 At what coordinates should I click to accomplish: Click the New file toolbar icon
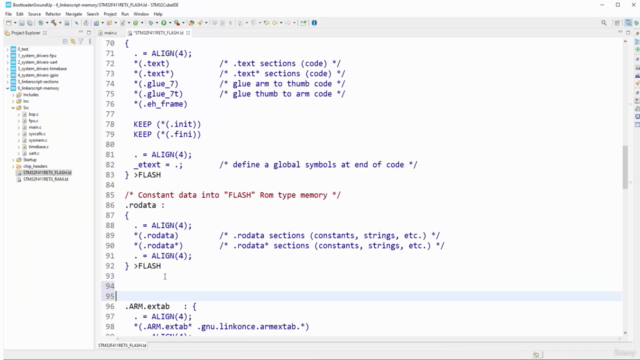pyautogui.click(x=9, y=23)
